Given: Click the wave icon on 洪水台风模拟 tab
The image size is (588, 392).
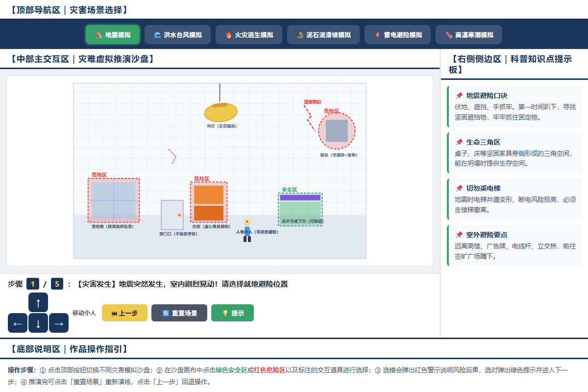Looking at the screenshot, I should point(157,35).
